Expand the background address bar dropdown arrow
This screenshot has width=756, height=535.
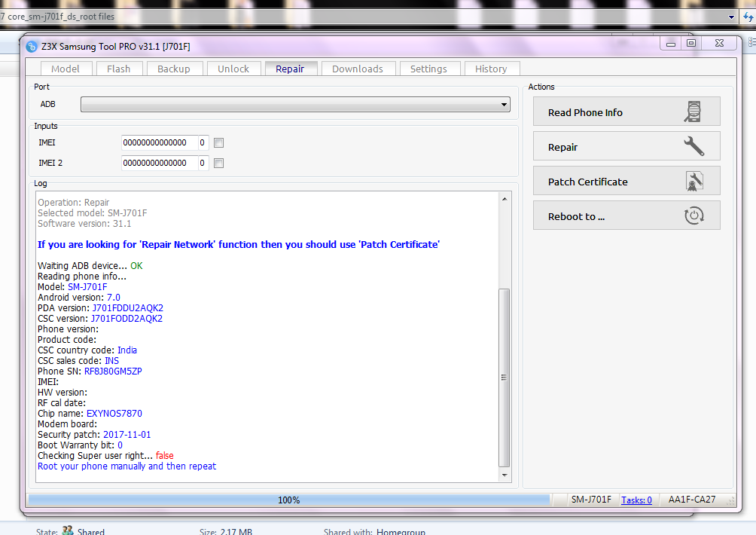point(731,17)
